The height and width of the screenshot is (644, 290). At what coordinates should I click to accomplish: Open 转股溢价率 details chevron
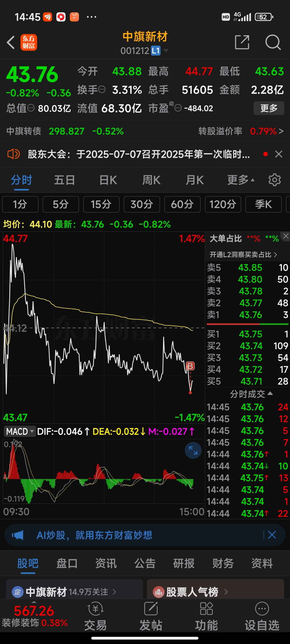point(281,131)
